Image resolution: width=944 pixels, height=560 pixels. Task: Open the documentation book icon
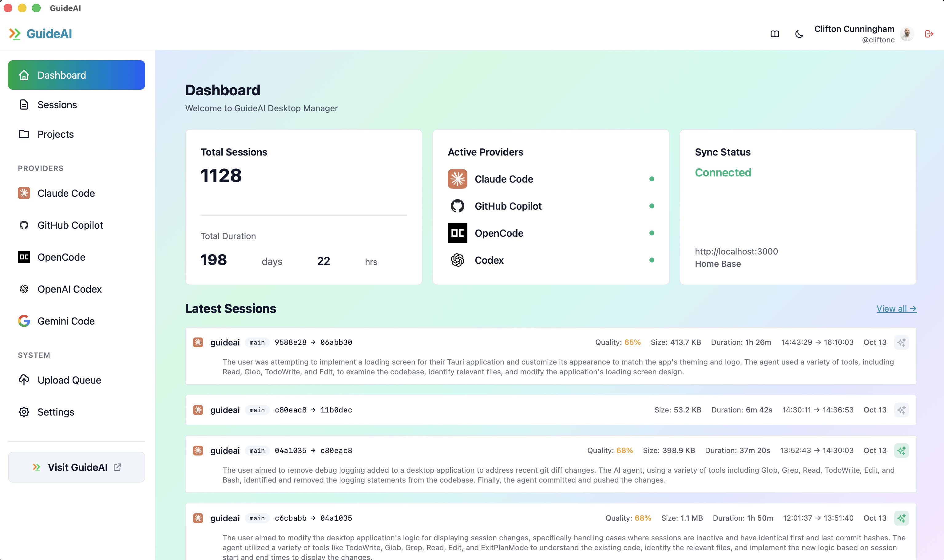point(775,34)
